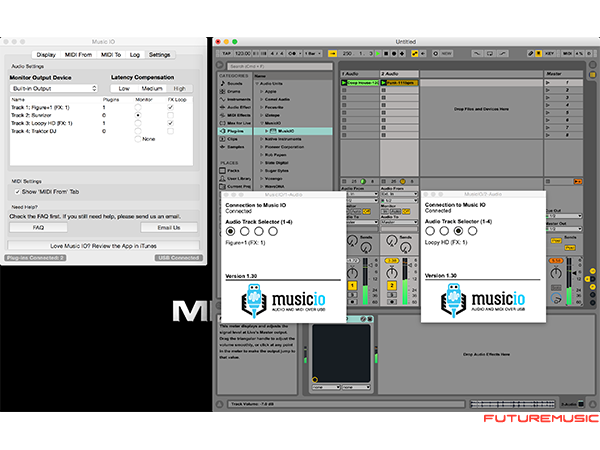
Task: Select the Samples category in browser
Action: point(235,147)
